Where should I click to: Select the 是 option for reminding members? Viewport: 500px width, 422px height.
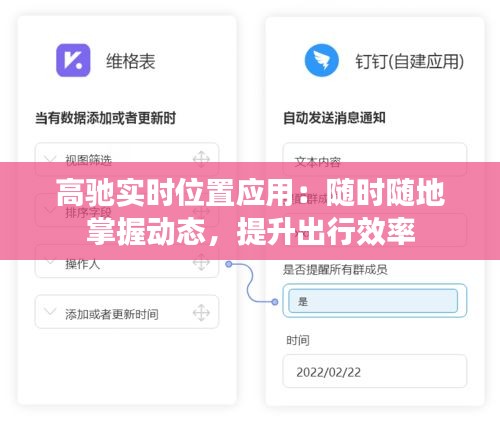[x=373, y=301]
